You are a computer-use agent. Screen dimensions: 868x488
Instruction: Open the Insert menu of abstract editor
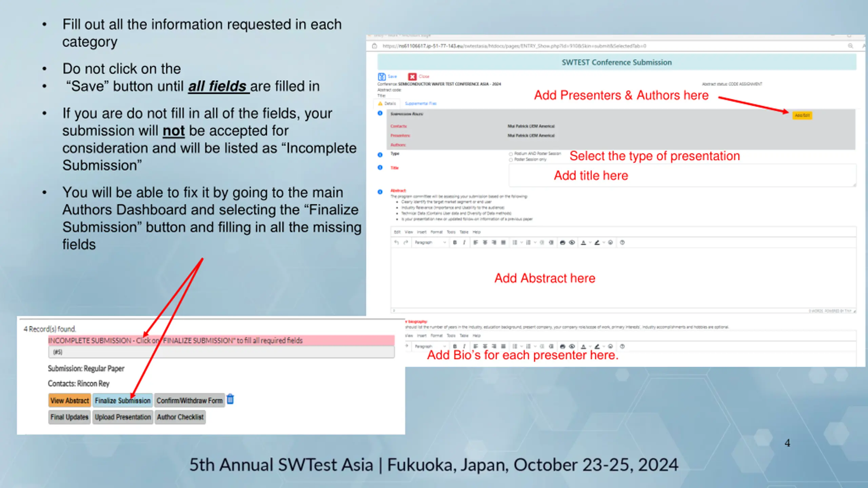coord(421,232)
